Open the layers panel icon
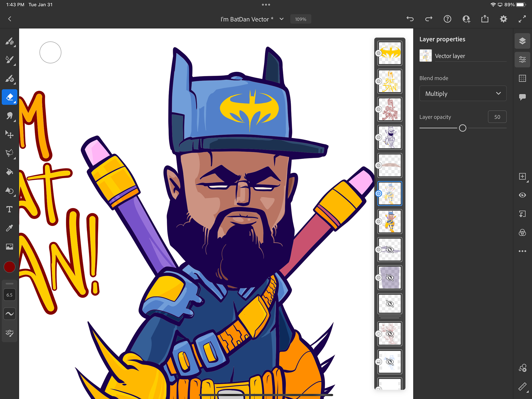Image resolution: width=532 pixels, height=399 pixels. 522,41
